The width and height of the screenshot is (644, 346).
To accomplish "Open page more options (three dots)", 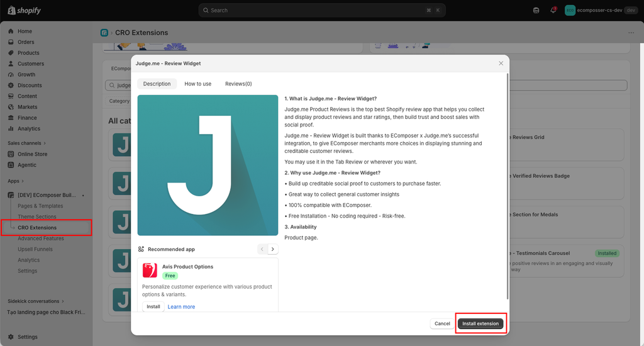I will tap(631, 33).
